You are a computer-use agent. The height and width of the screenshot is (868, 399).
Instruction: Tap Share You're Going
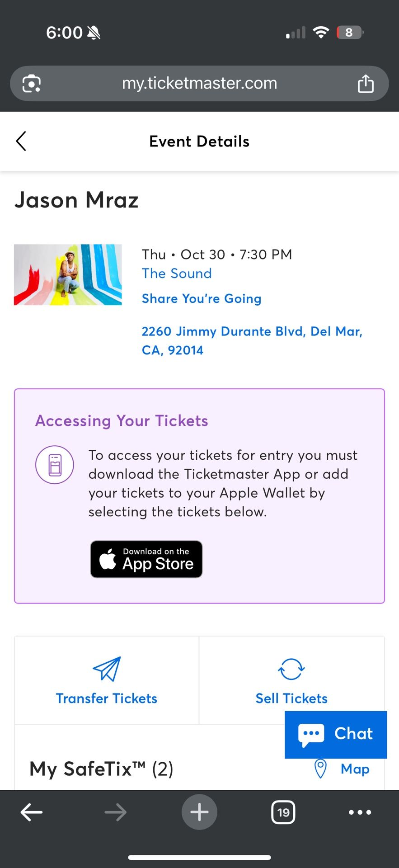(x=202, y=298)
